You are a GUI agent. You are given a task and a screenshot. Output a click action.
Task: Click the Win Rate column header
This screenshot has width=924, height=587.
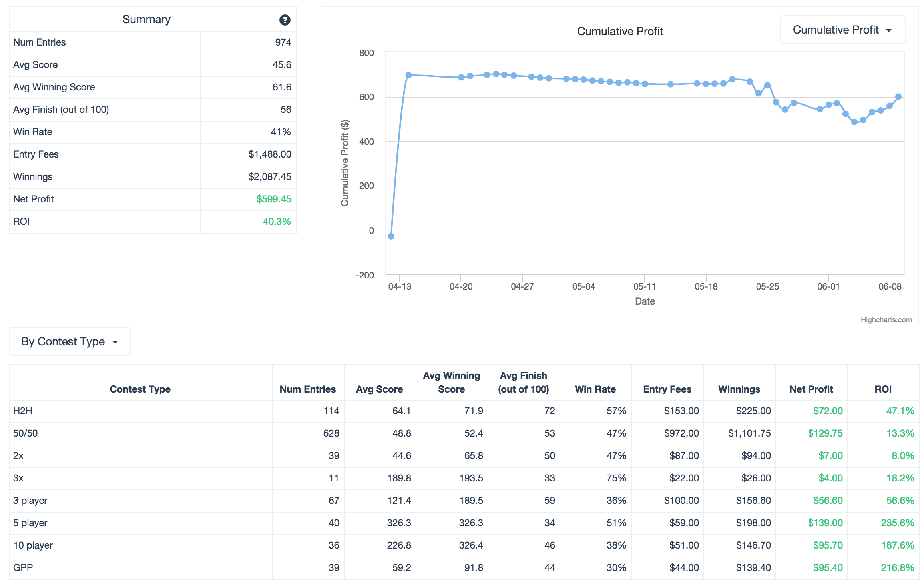pos(595,389)
